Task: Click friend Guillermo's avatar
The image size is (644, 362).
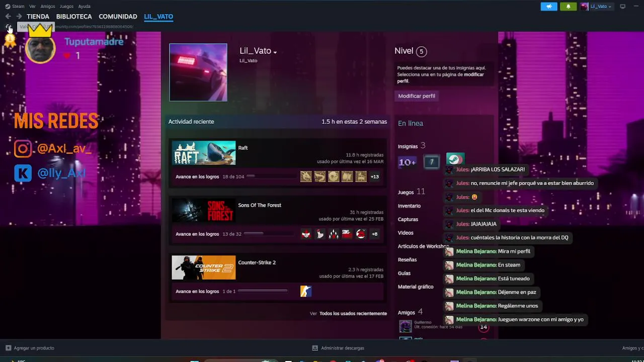Action: click(x=406, y=326)
